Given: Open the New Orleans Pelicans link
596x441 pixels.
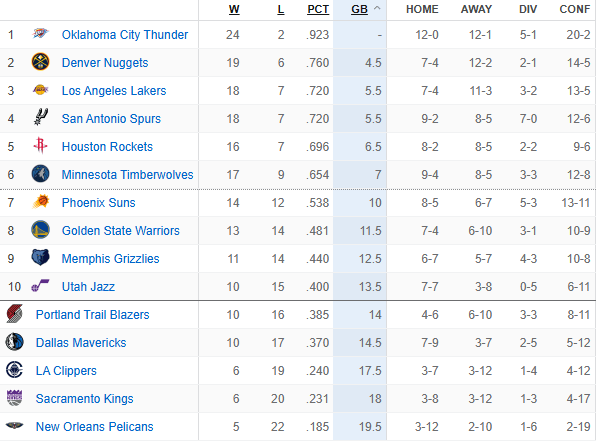Looking at the screenshot, I should pyautogui.click(x=95, y=426).
